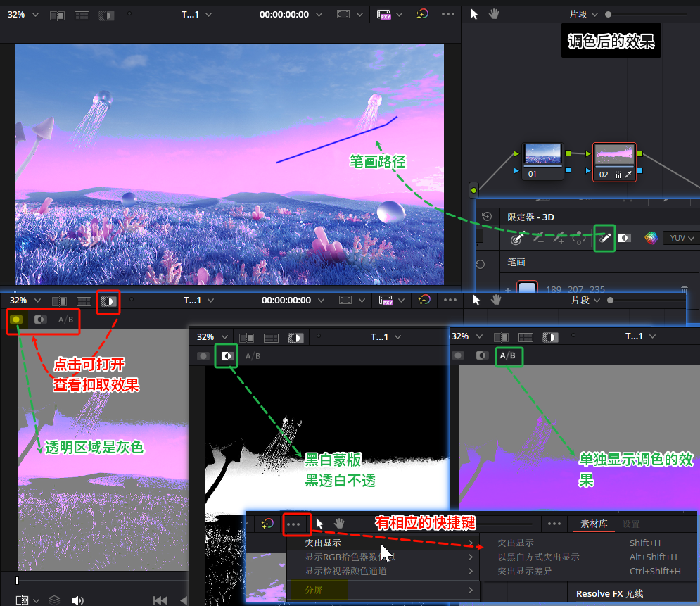The width and height of the screenshot is (700, 606).
Task: Select the arrow pointer tool in the top viewer
Action: click(x=474, y=14)
